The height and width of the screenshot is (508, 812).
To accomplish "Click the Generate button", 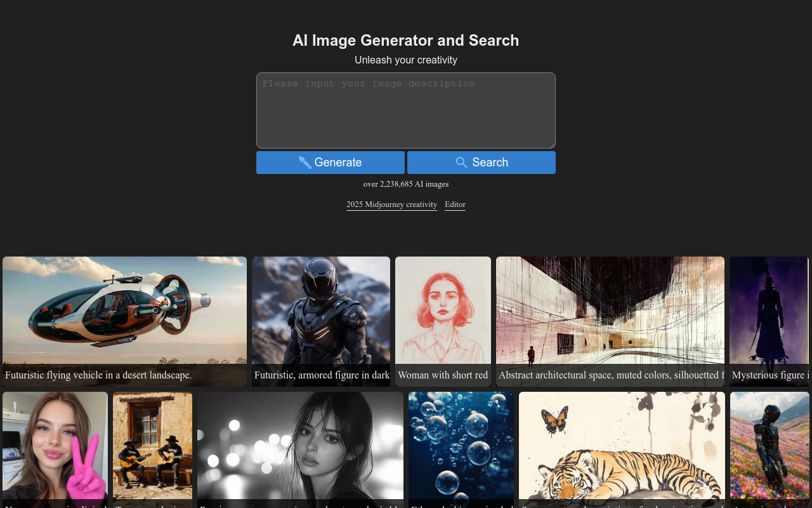I will click(331, 163).
